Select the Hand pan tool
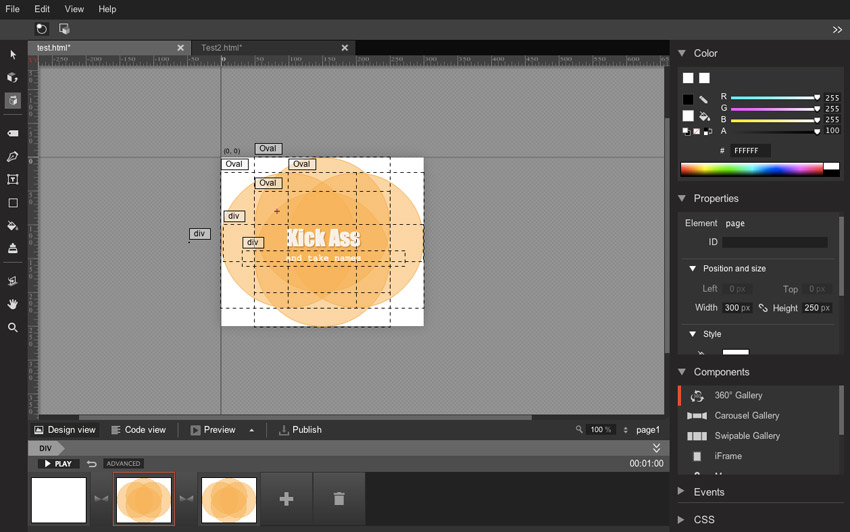 pyautogui.click(x=13, y=304)
